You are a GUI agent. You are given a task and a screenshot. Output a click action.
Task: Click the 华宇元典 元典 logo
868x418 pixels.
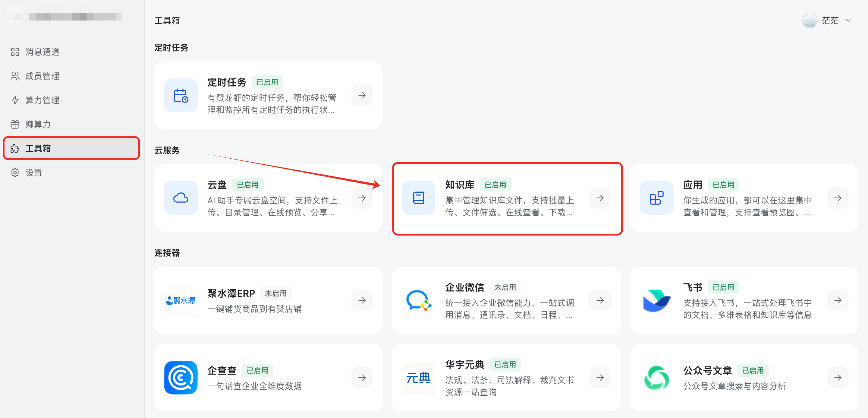(419, 378)
